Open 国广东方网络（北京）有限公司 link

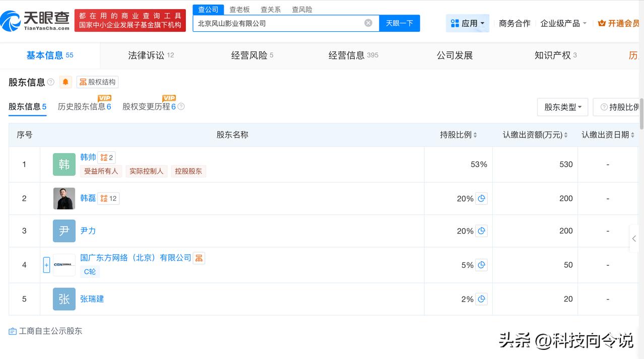click(136, 258)
